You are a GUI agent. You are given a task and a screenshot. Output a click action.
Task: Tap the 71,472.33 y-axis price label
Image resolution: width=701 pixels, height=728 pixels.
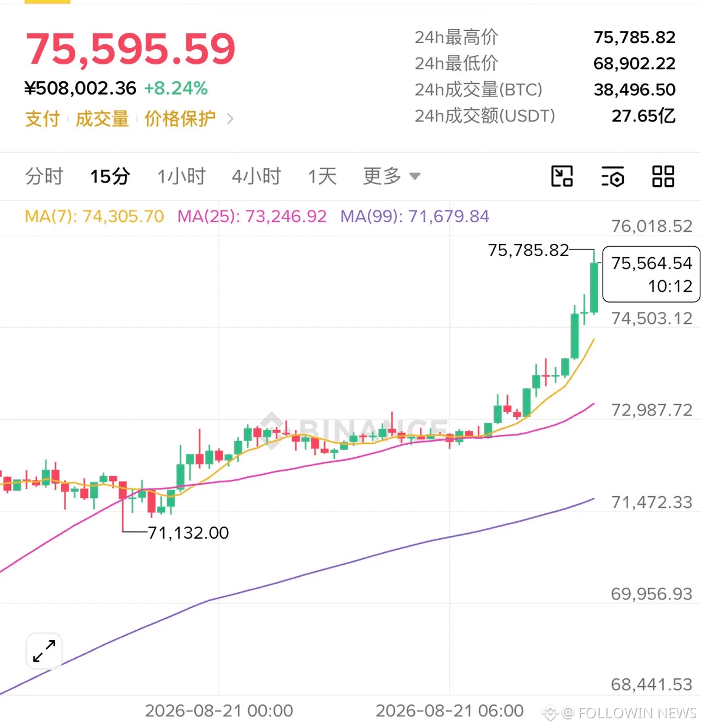652,502
